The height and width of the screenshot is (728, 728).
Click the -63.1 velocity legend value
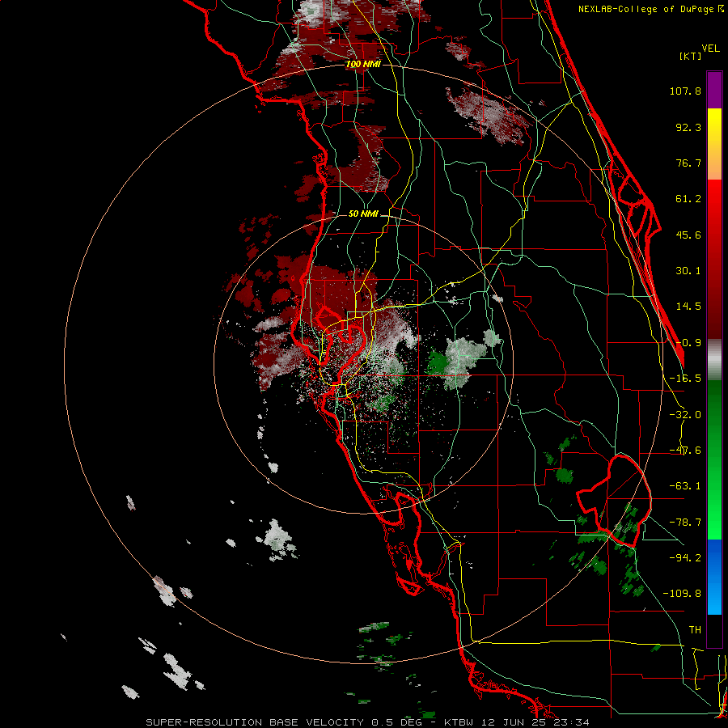click(x=685, y=486)
